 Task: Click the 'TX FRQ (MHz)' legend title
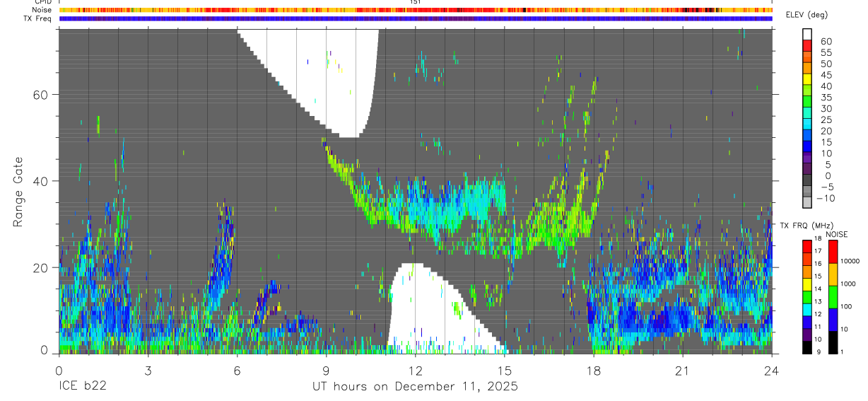pyautogui.click(x=807, y=226)
